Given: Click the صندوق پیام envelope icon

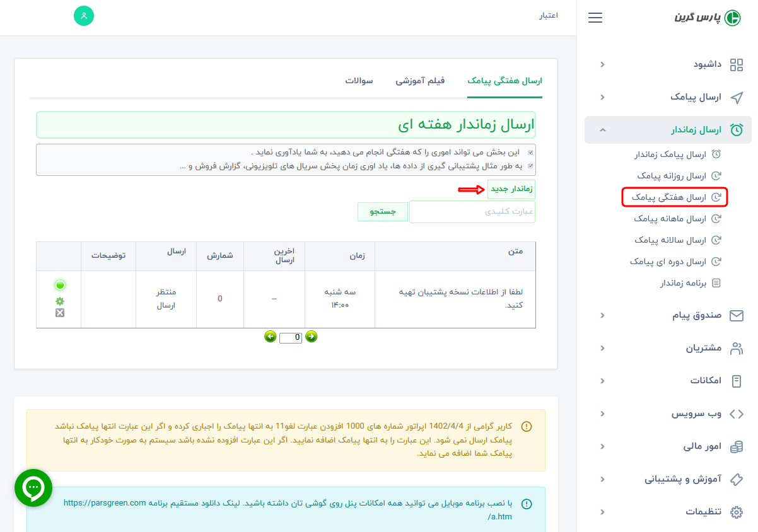Looking at the screenshot, I should coord(736,315).
